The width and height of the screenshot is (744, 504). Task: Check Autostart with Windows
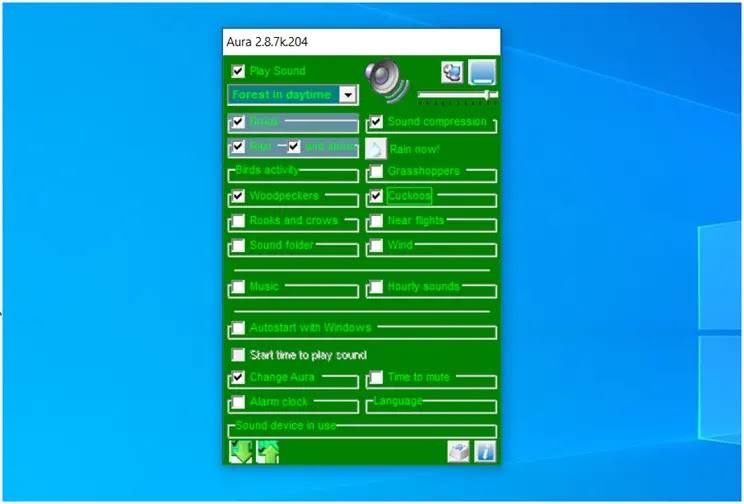click(238, 328)
